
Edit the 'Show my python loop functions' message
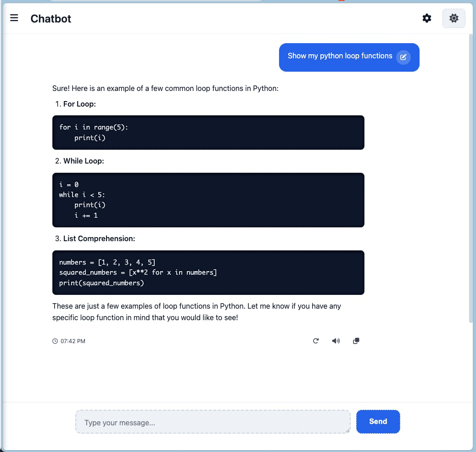point(403,57)
